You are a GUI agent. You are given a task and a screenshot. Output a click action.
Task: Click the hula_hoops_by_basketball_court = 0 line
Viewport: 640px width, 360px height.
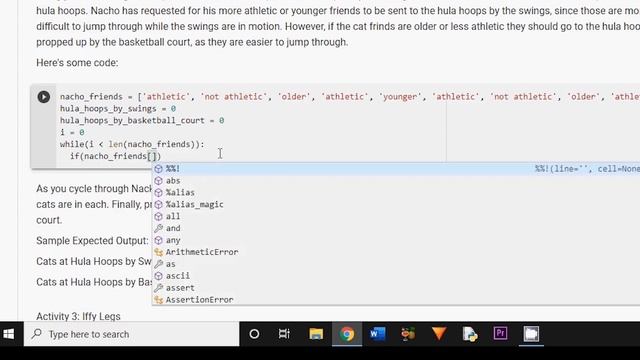[x=142, y=120]
